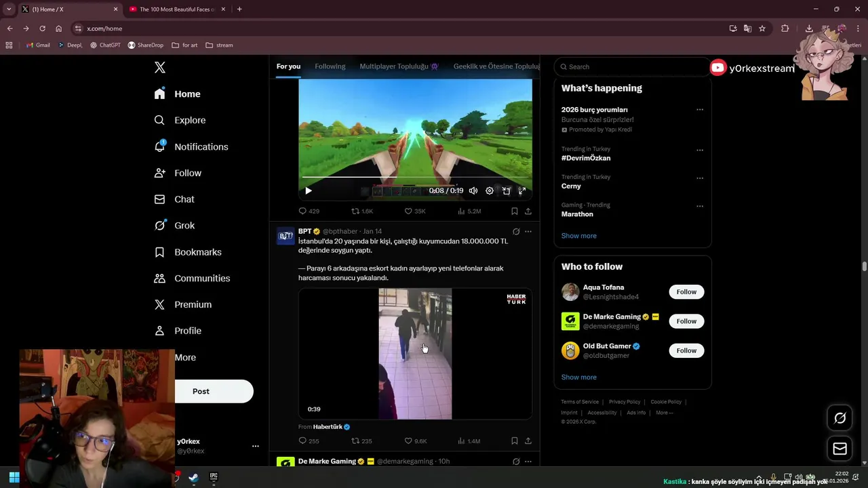
Task: Open more options for Marathon trend
Action: 700,206
